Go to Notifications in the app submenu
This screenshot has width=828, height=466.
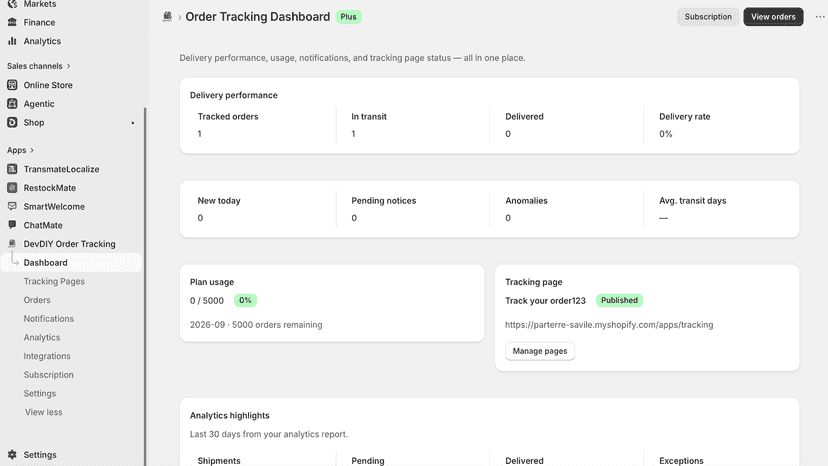(49, 319)
